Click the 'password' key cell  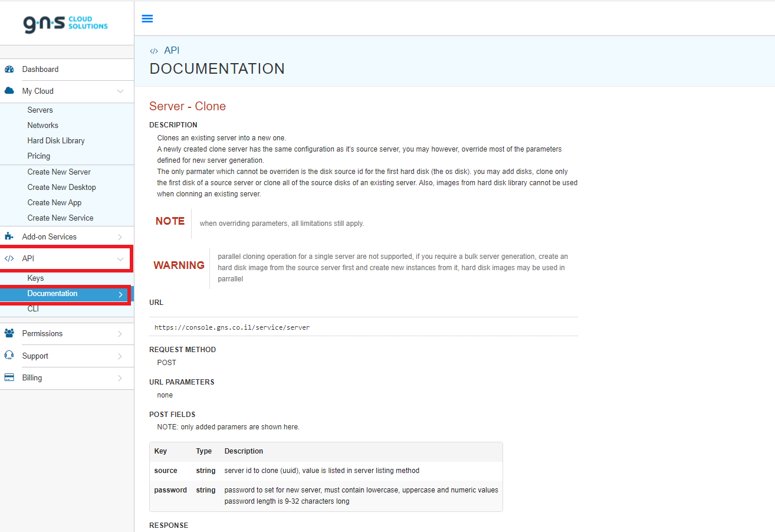click(x=170, y=490)
